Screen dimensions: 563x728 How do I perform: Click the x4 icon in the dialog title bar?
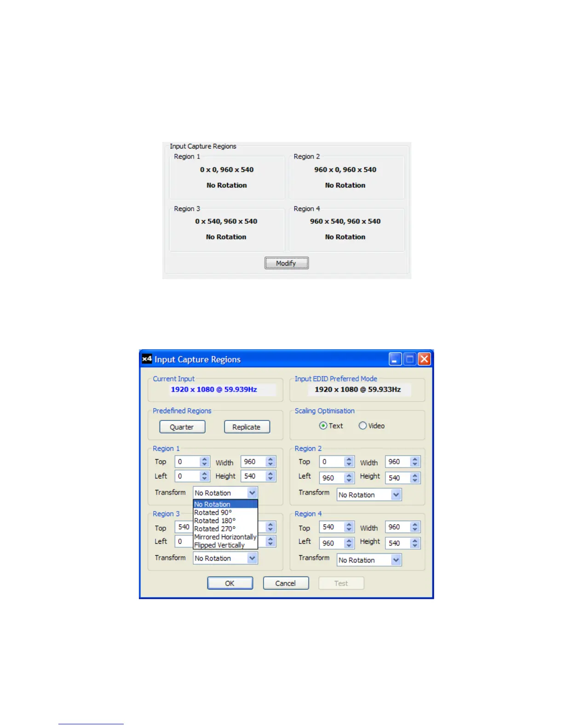click(147, 358)
